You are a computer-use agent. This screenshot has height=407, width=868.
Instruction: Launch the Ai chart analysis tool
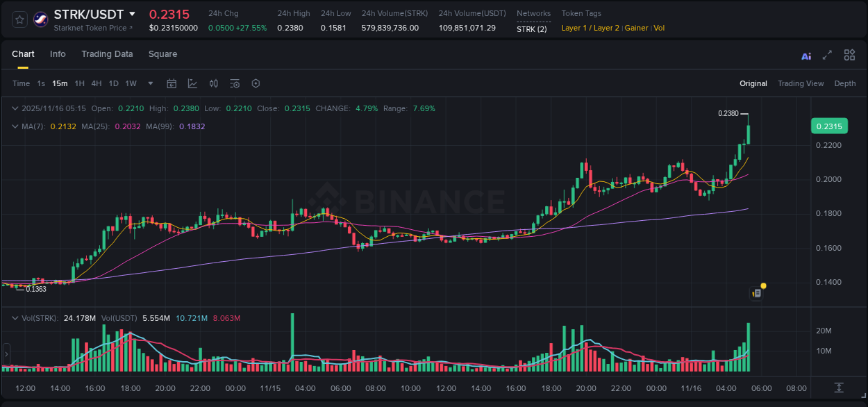(806, 54)
